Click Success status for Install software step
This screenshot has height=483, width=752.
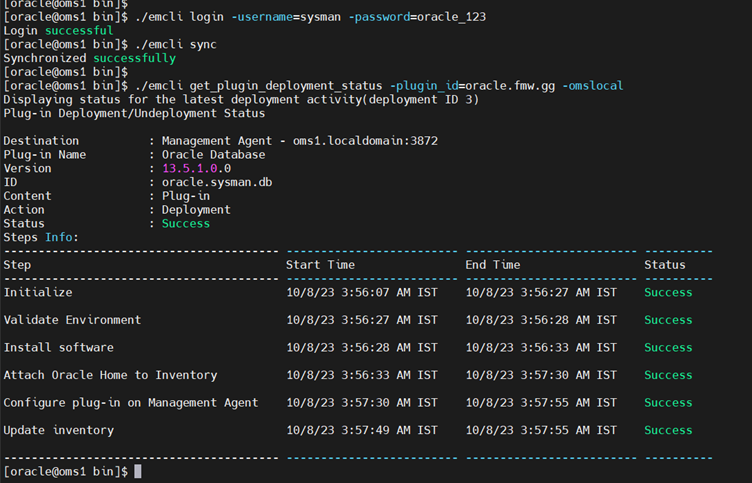[x=668, y=347]
